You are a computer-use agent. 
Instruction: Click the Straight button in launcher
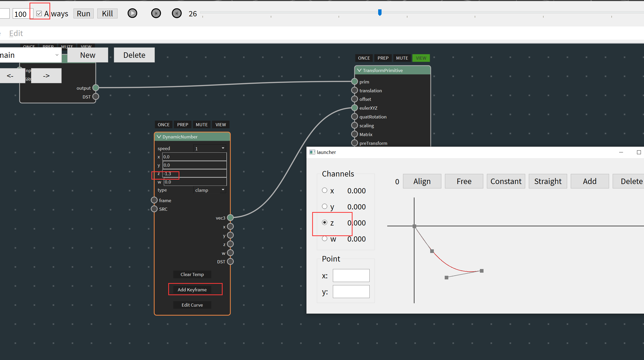(x=548, y=181)
